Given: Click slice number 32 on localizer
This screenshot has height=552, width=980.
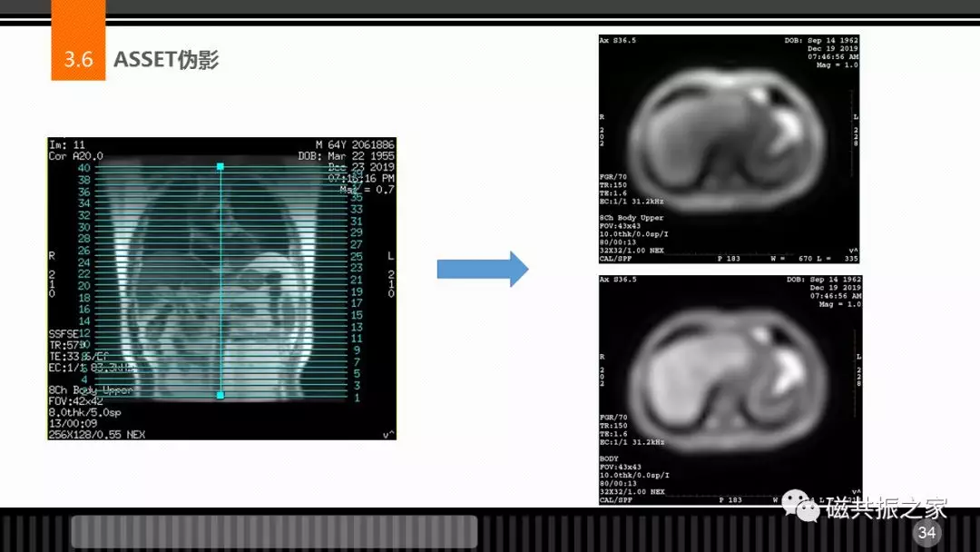Looking at the screenshot, I should (x=83, y=215).
